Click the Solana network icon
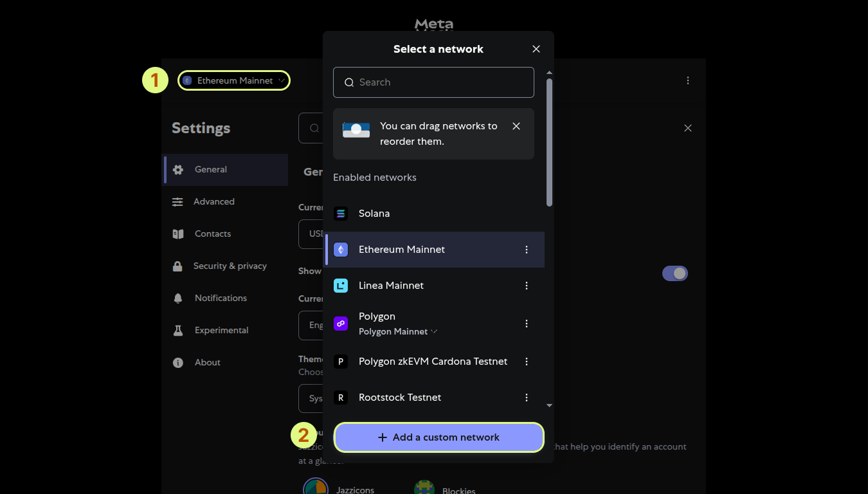This screenshot has width=868, height=494. (x=341, y=214)
